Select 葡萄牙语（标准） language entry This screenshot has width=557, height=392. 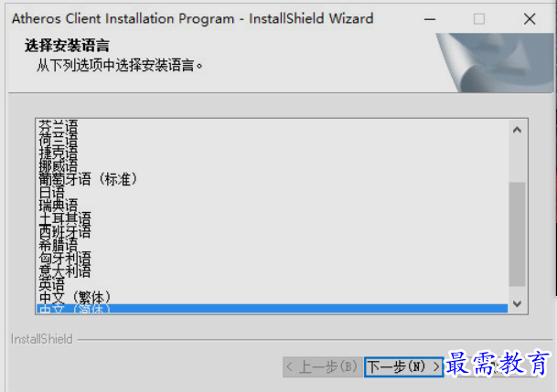273,179
